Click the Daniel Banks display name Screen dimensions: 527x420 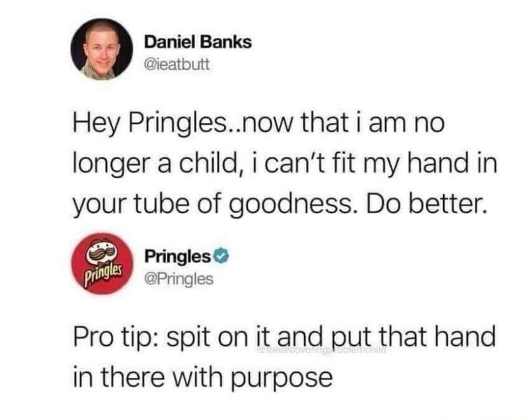(199, 42)
